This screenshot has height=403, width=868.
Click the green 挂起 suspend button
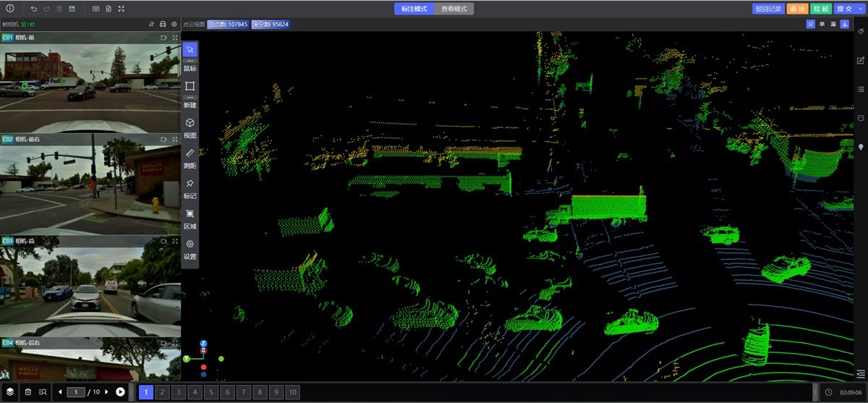click(x=820, y=9)
